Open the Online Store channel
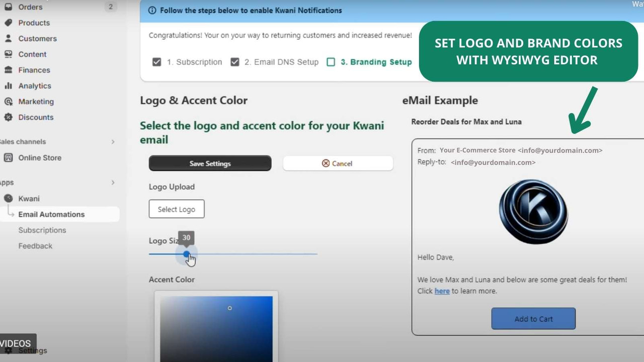644x362 pixels. [39, 157]
